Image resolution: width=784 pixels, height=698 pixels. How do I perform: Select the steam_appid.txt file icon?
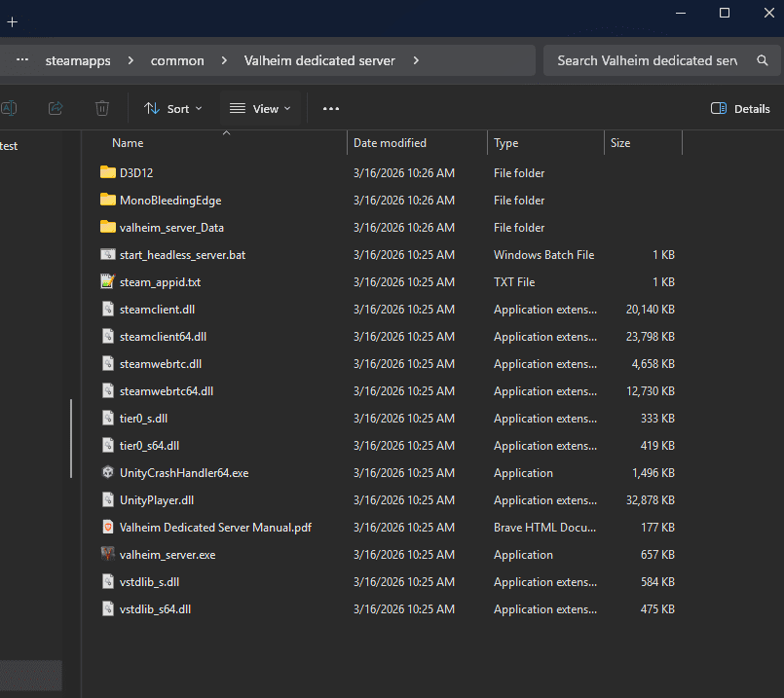pyautogui.click(x=108, y=282)
